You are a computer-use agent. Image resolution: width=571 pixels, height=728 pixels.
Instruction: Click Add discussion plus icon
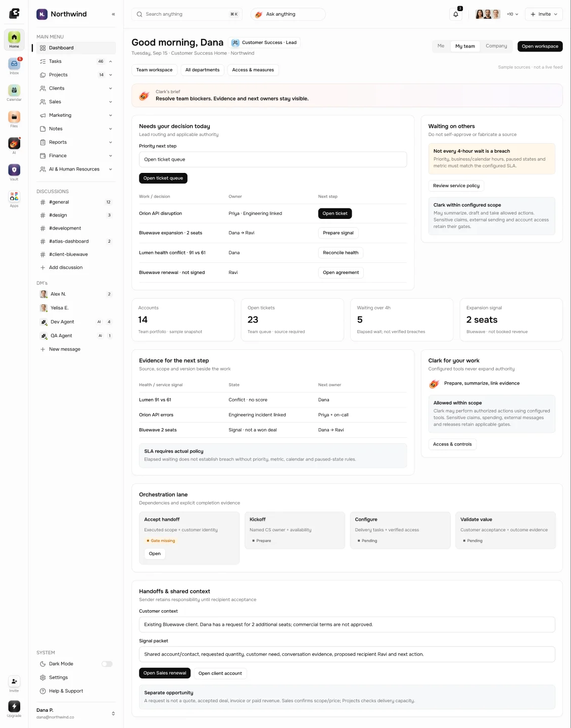pos(43,267)
